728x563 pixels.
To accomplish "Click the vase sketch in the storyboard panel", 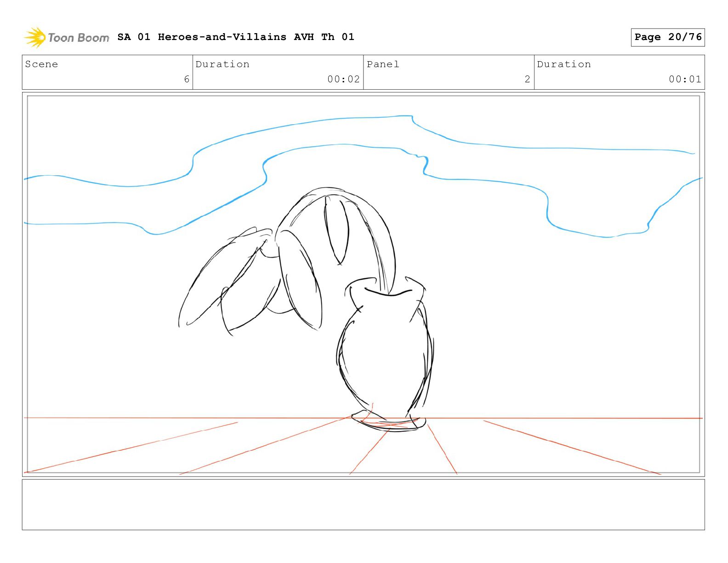I will pyautogui.click(x=385, y=353).
